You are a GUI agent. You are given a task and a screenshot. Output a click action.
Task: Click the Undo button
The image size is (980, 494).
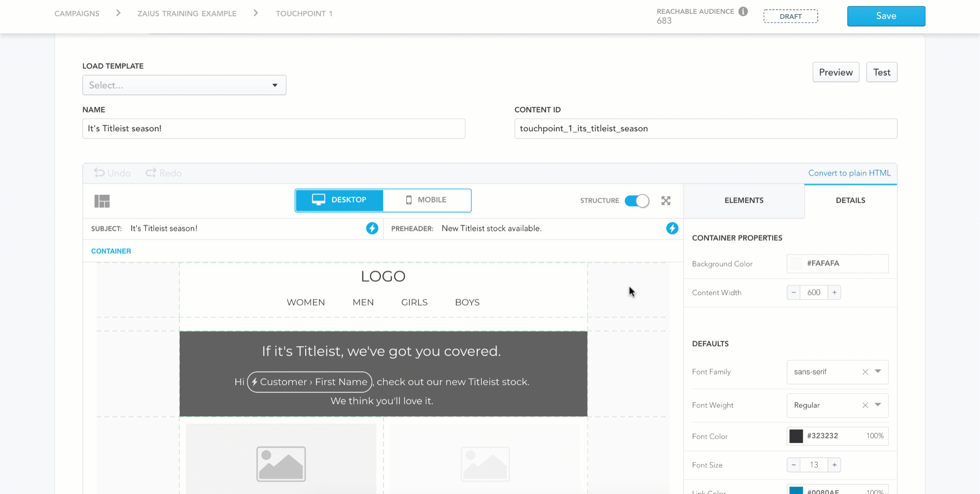[x=112, y=173]
